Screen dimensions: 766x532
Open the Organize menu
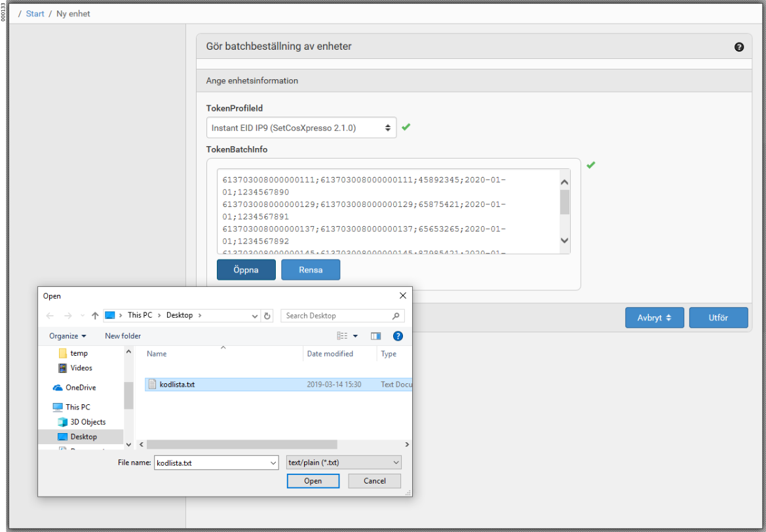[x=67, y=336]
